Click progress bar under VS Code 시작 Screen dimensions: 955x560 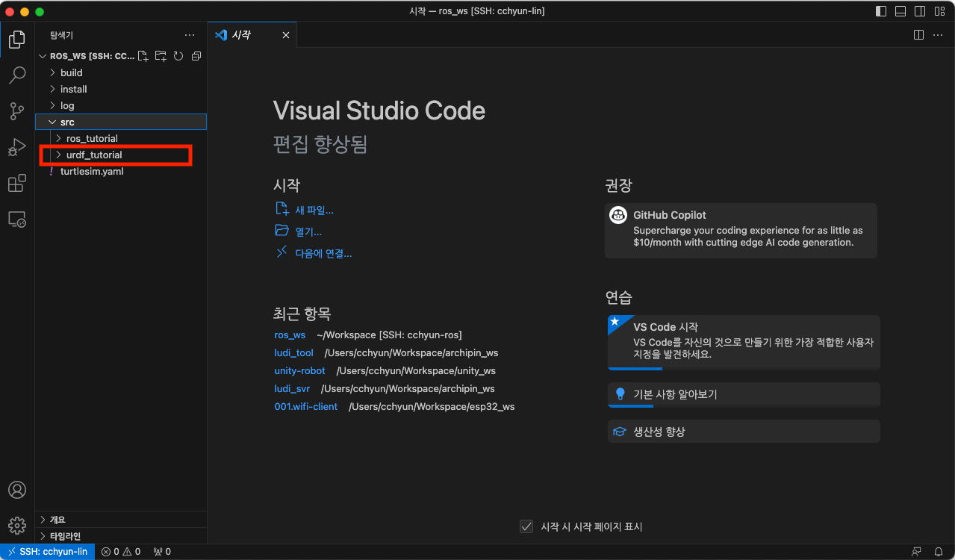[x=744, y=368]
